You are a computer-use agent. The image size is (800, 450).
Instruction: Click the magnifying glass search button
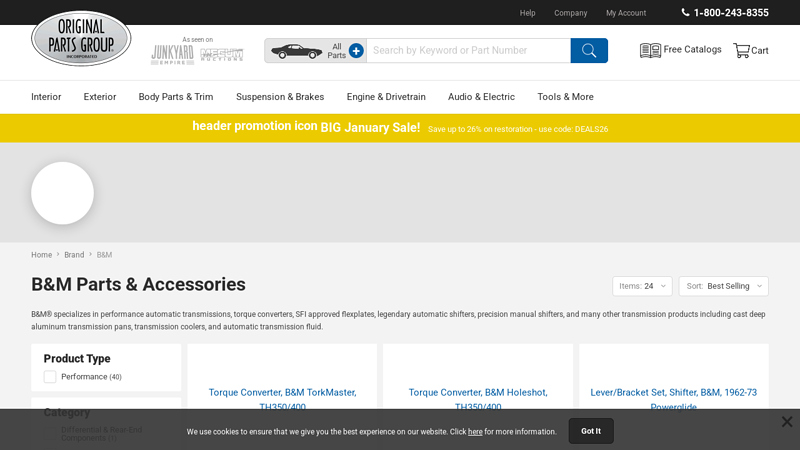pos(589,51)
